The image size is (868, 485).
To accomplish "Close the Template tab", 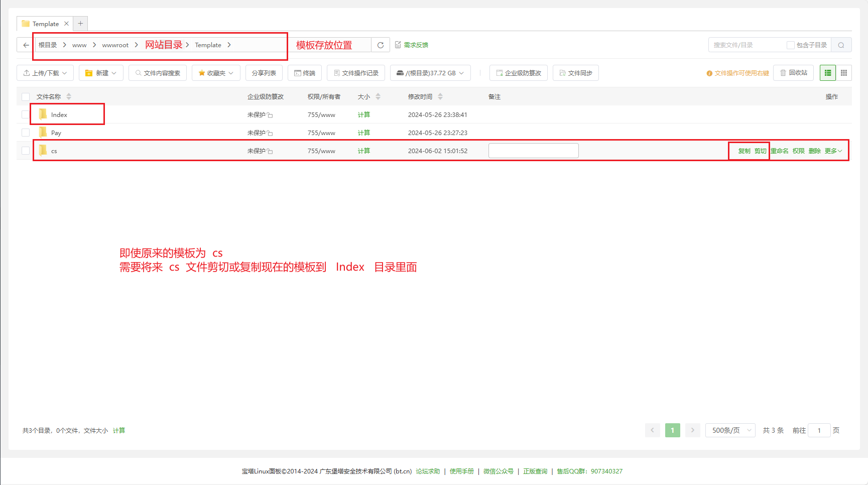I will (66, 24).
